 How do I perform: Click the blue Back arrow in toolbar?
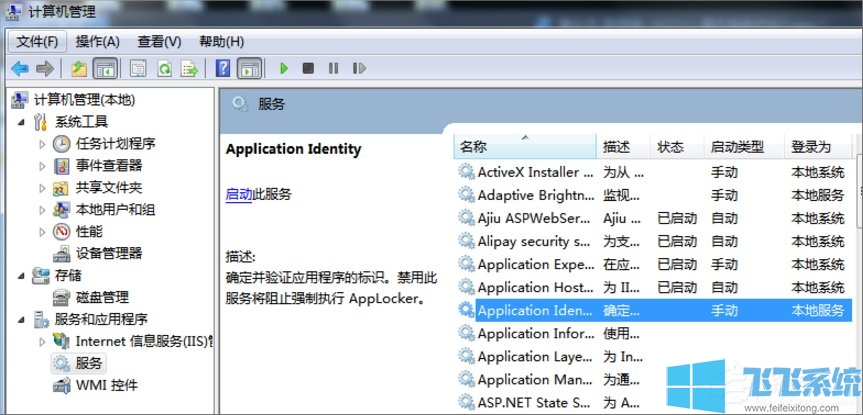pos(19,69)
